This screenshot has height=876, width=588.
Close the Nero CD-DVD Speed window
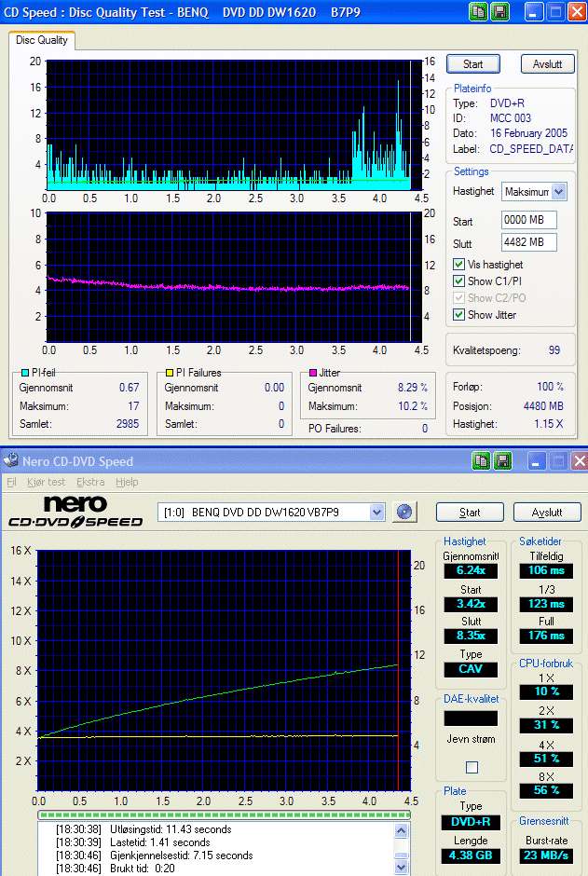click(580, 461)
